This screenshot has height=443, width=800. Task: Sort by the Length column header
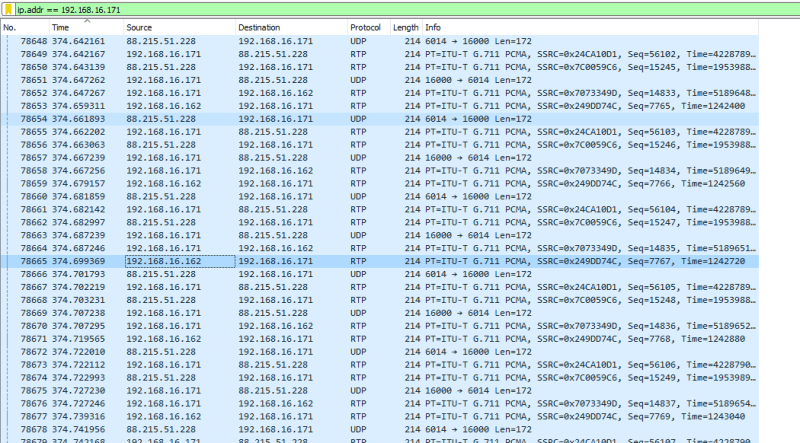pos(406,28)
